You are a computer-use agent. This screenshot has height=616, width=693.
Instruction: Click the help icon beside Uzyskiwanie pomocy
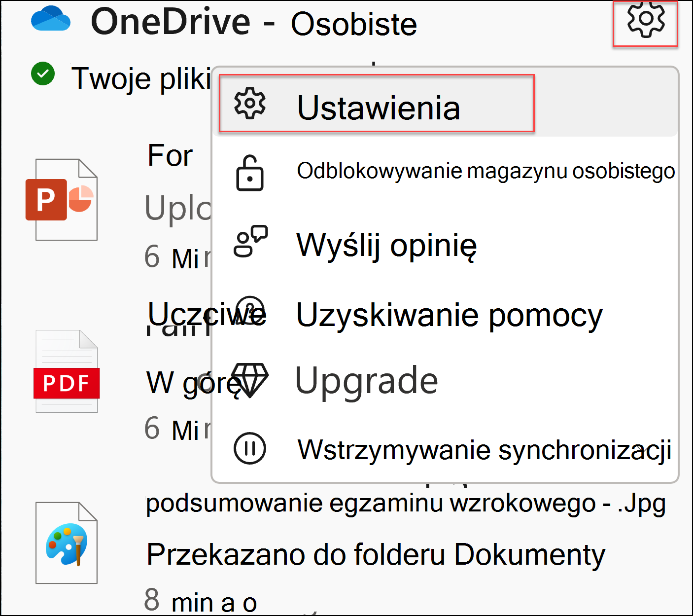(250, 311)
